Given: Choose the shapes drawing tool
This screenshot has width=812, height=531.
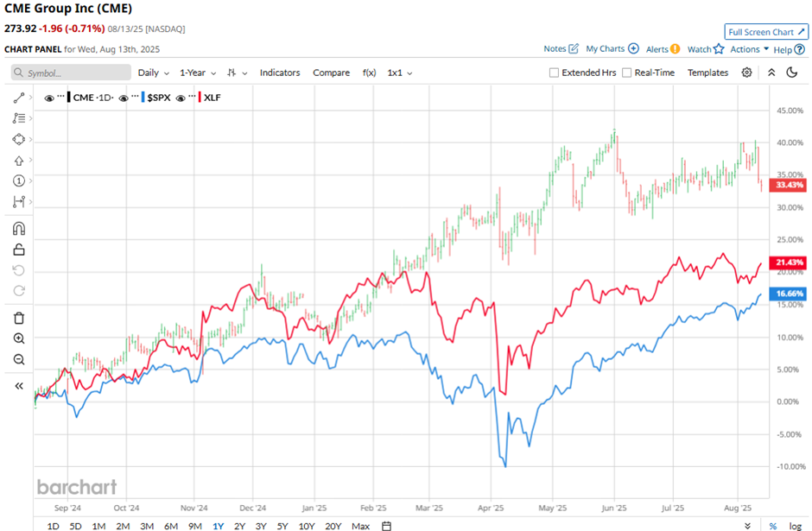Looking at the screenshot, I should point(19,139).
